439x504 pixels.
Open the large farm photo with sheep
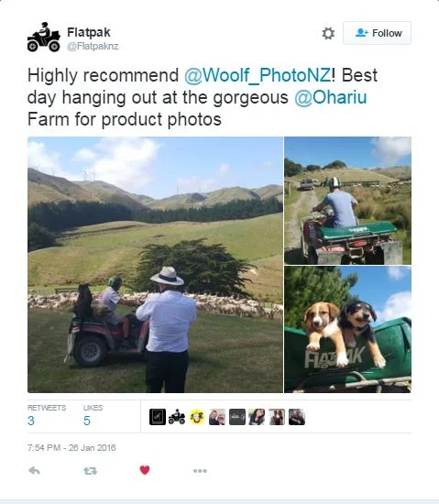tap(155, 265)
